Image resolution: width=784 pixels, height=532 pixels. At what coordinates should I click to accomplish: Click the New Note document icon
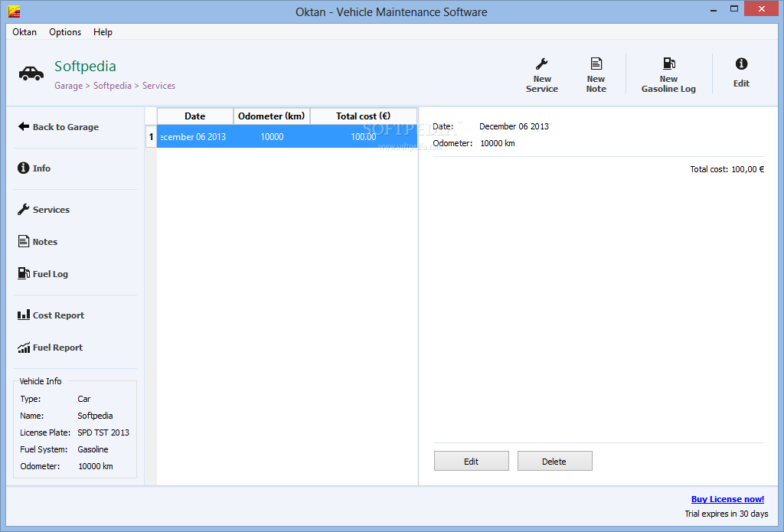[x=596, y=64]
